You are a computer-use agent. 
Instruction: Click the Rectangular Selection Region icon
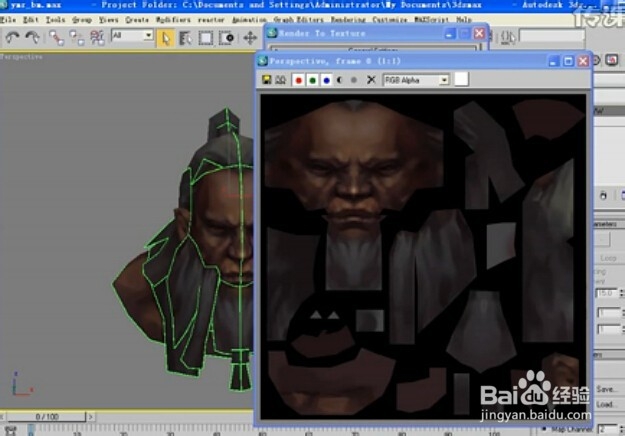206,38
